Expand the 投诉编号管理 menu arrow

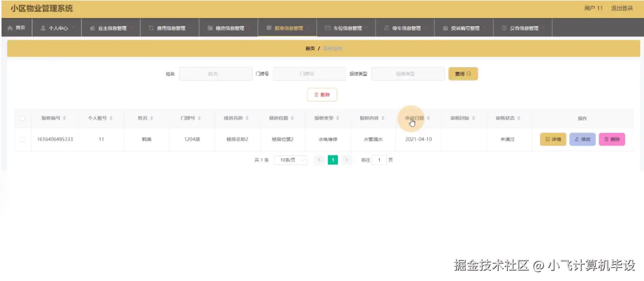pos(485,28)
